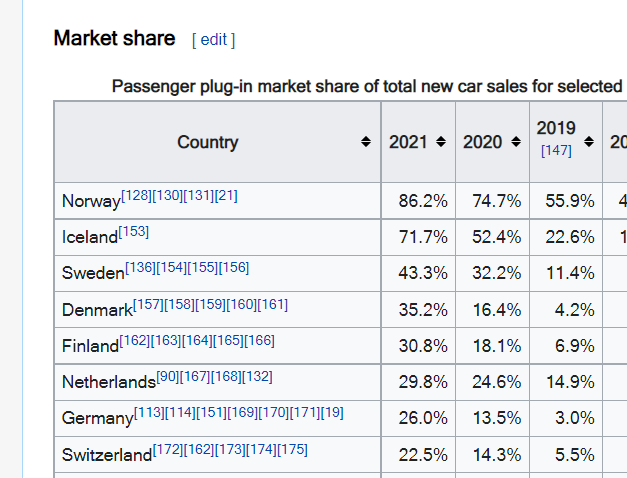
Task: Open Germany citation 19
Action: click(x=332, y=412)
